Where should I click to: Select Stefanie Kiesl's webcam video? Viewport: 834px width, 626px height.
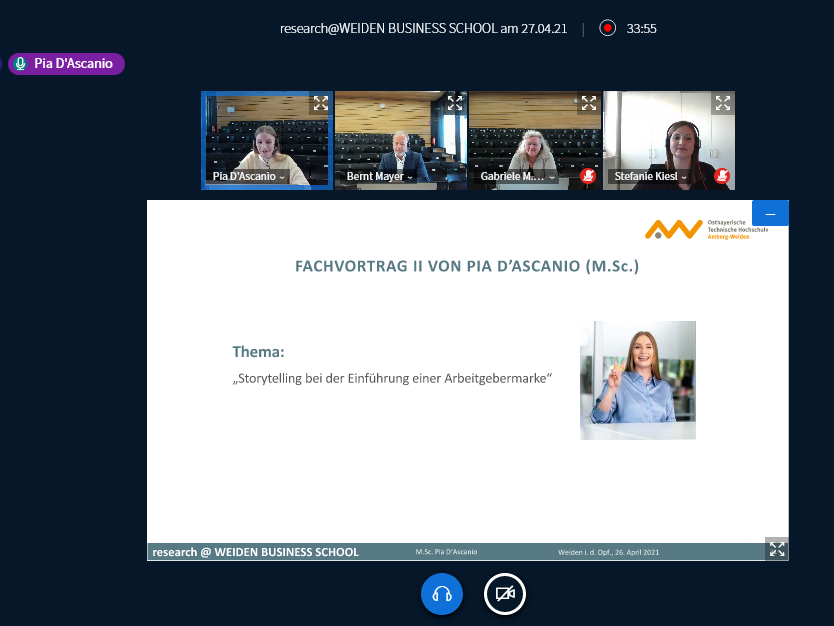coord(669,140)
